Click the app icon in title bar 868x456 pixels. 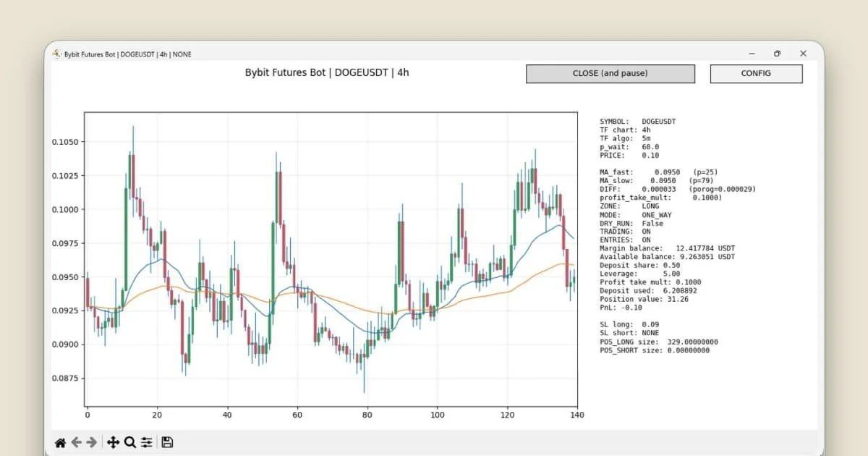click(x=57, y=54)
